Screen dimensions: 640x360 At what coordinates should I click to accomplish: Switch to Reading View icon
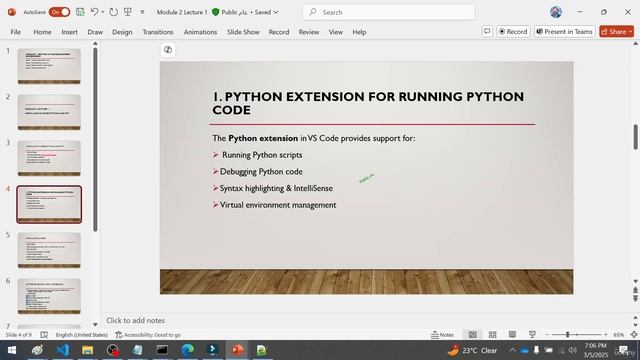point(512,335)
